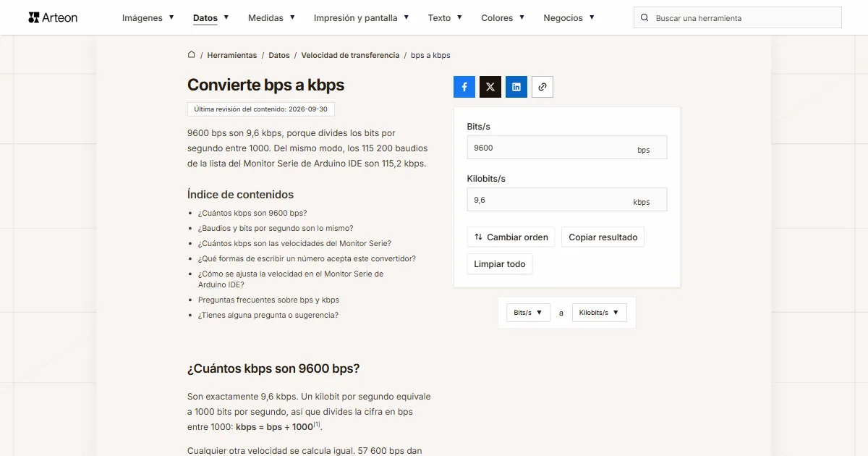868x456 pixels.
Task: Open the Datos menu
Action: 211,18
